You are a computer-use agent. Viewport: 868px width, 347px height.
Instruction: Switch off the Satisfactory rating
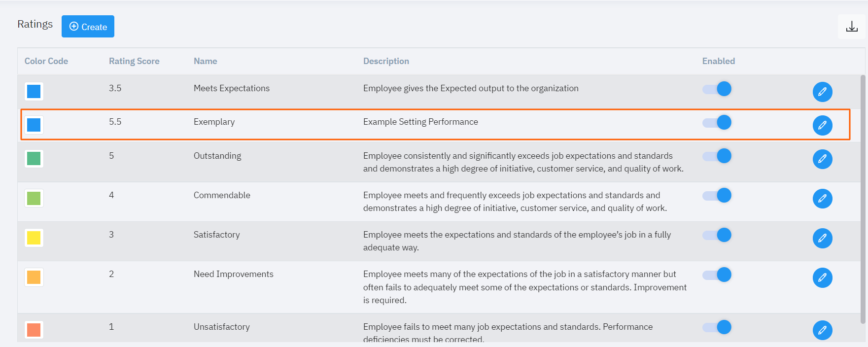[717, 235]
